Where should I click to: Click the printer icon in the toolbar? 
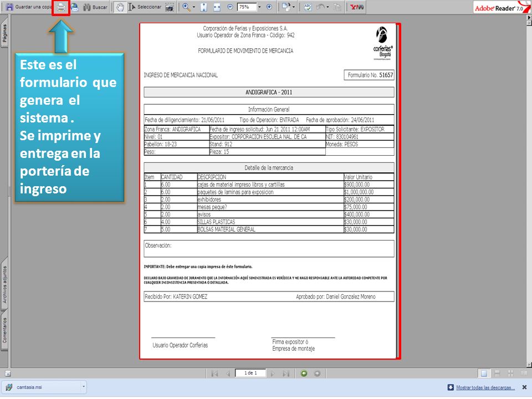61,7
